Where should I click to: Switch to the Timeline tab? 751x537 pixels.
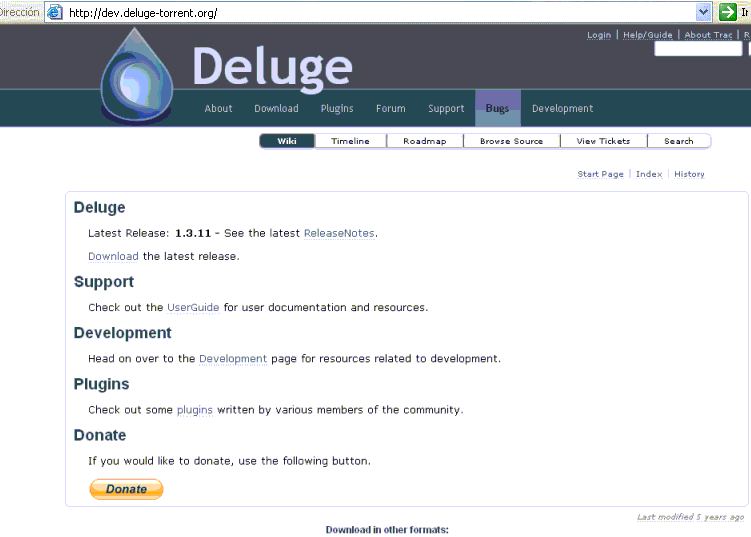point(350,141)
